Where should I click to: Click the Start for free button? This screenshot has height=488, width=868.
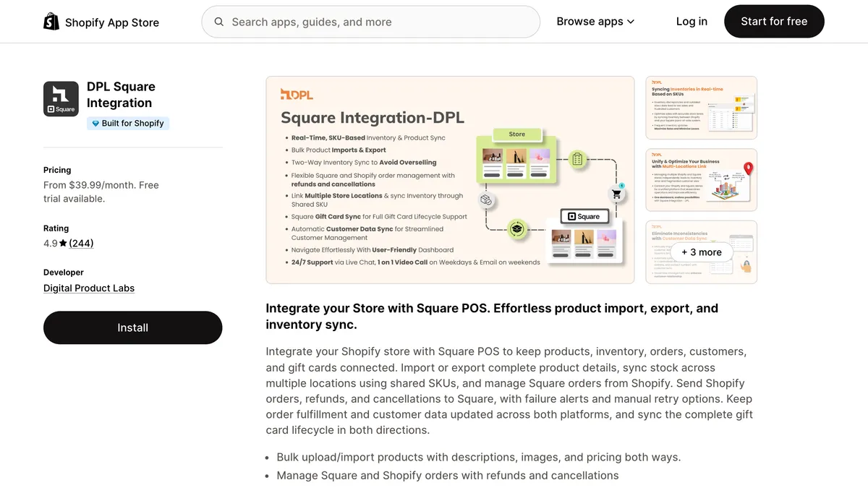click(774, 22)
